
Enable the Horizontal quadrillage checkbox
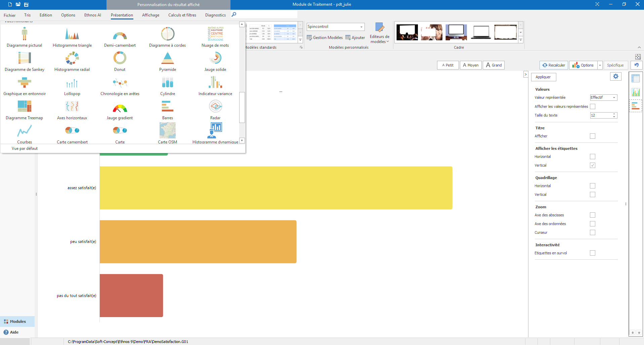click(x=593, y=186)
